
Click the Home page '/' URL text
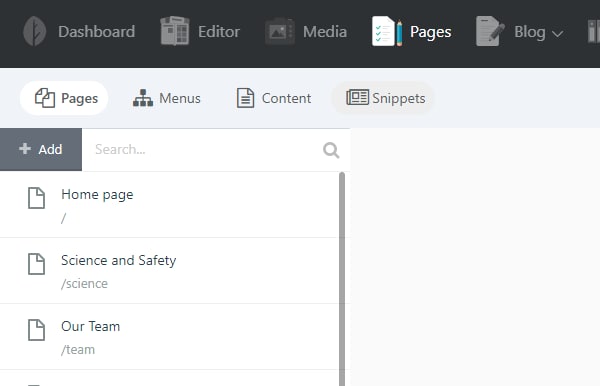click(x=64, y=218)
